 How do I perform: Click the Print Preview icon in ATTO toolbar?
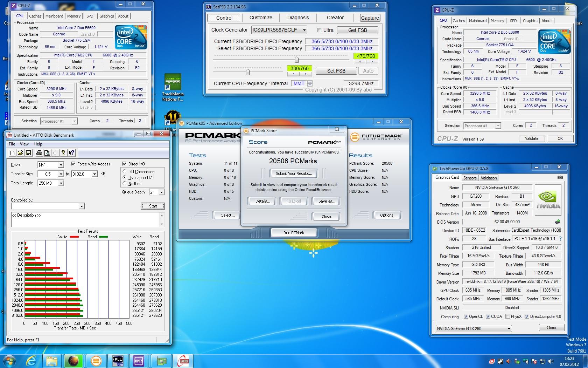coord(47,153)
